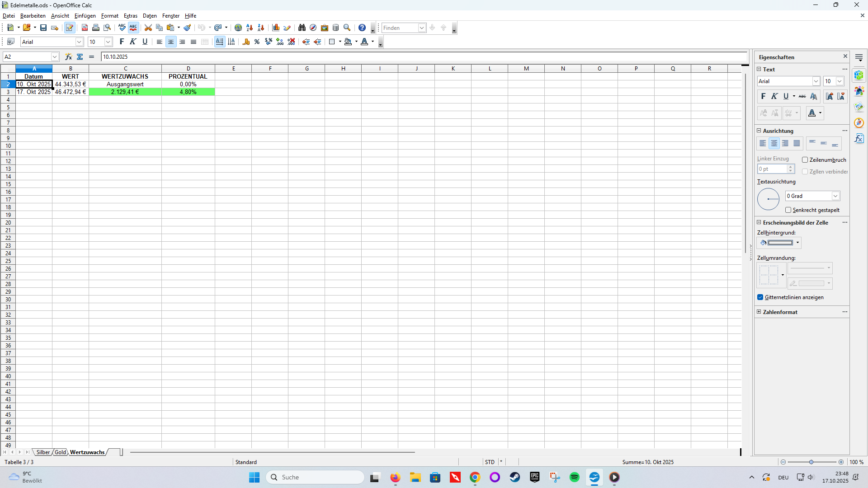Apply currency number format icon
The image size is (868, 488).
(246, 42)
